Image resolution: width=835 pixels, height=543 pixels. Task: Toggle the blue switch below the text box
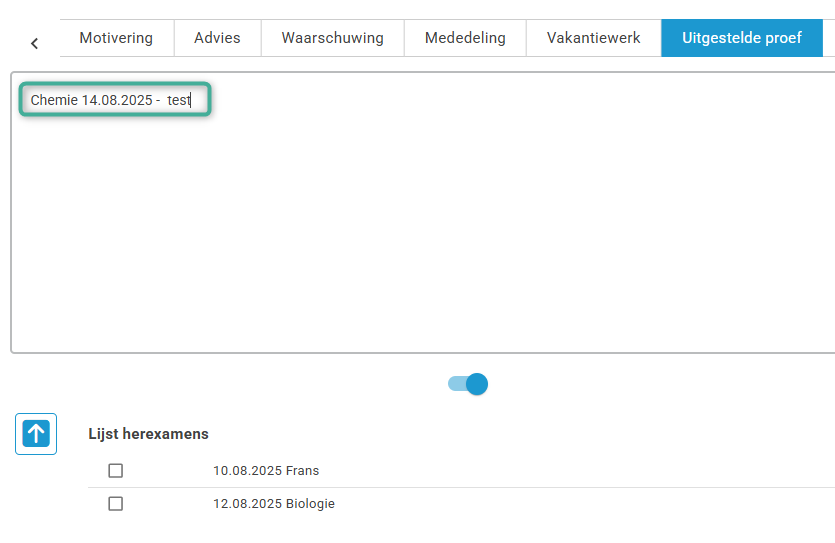click(x=468, y=384)
